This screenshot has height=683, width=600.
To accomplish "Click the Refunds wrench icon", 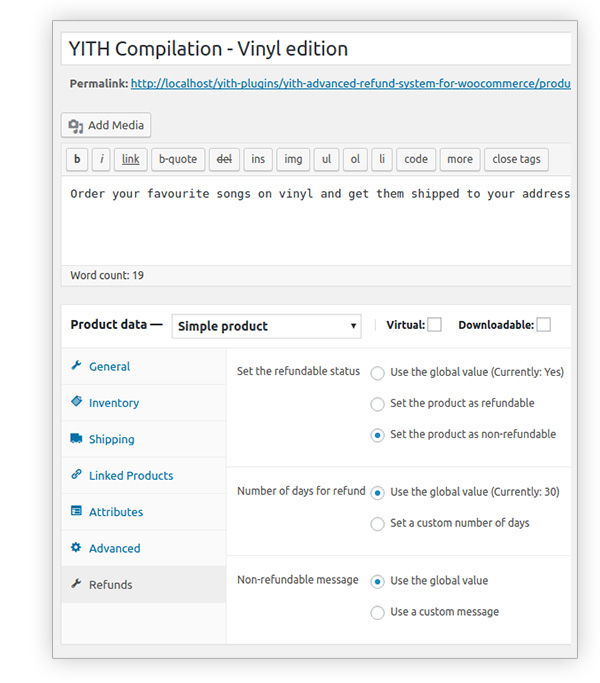I will coord(76,584).
